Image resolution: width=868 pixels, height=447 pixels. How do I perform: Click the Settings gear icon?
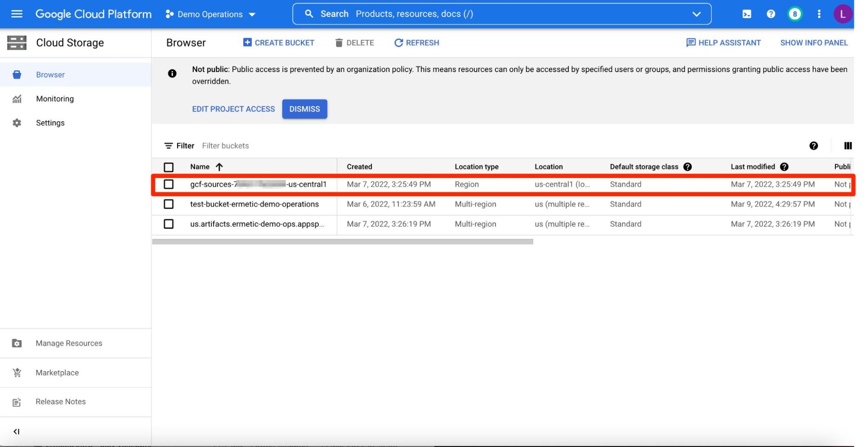(17, 123)
